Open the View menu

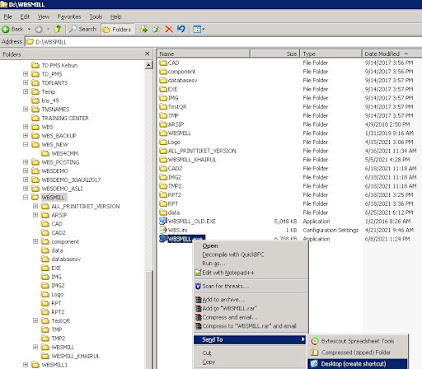(x=43, y=17)
